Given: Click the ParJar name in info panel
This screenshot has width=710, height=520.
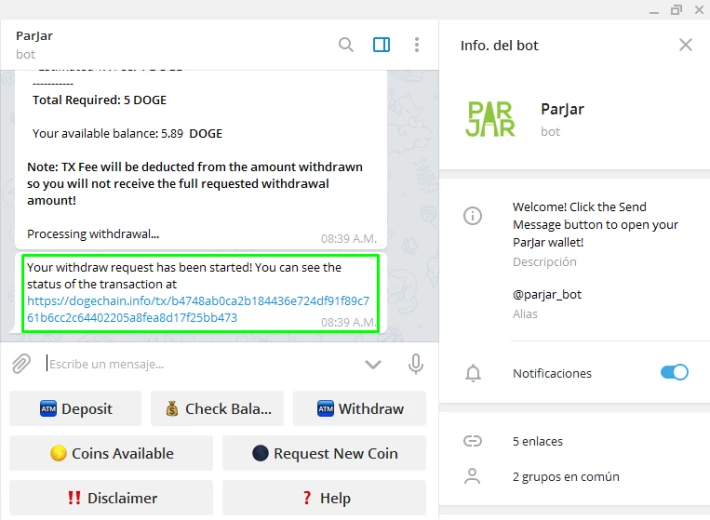Looking at the screenshot, I should (x=562, y=109).
